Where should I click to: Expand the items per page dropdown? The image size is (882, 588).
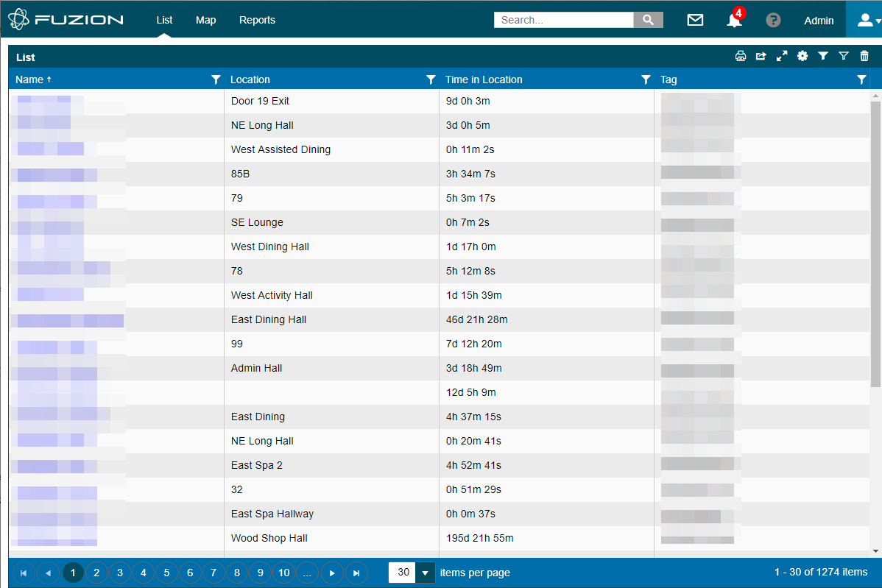click(425, 573)
